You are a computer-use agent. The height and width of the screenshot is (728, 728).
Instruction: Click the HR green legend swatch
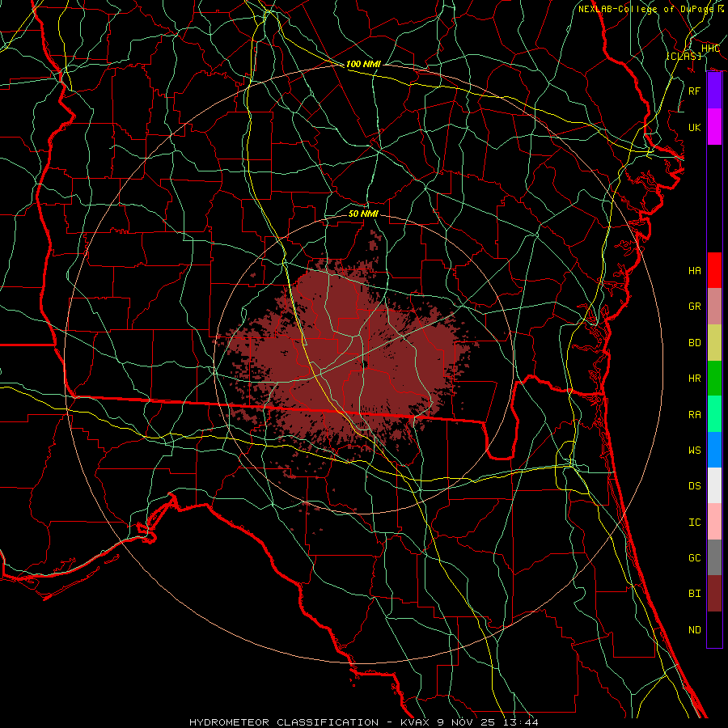coord(714,379)
